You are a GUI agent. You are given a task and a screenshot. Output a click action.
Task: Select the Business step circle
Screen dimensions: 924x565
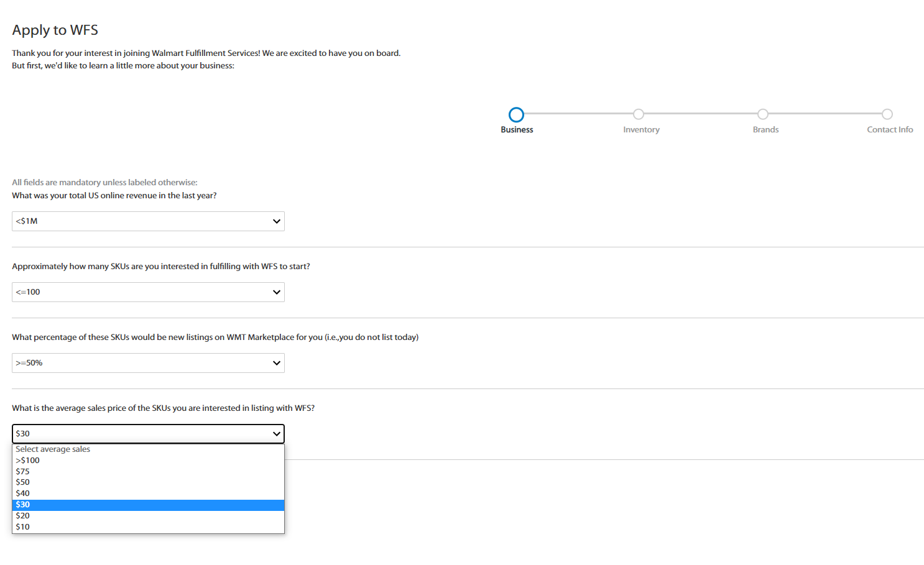(516, 114)
